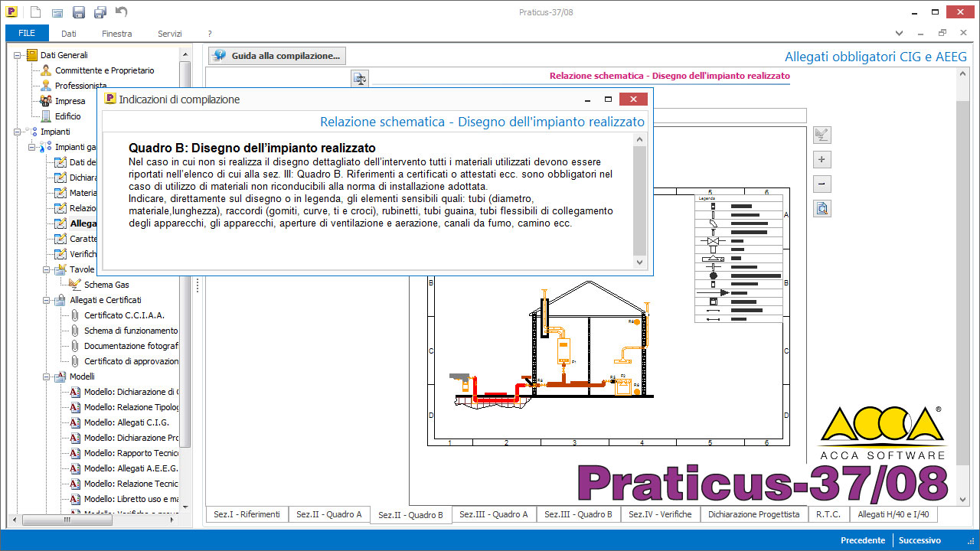Click the magnifier page preview icon

822,209
